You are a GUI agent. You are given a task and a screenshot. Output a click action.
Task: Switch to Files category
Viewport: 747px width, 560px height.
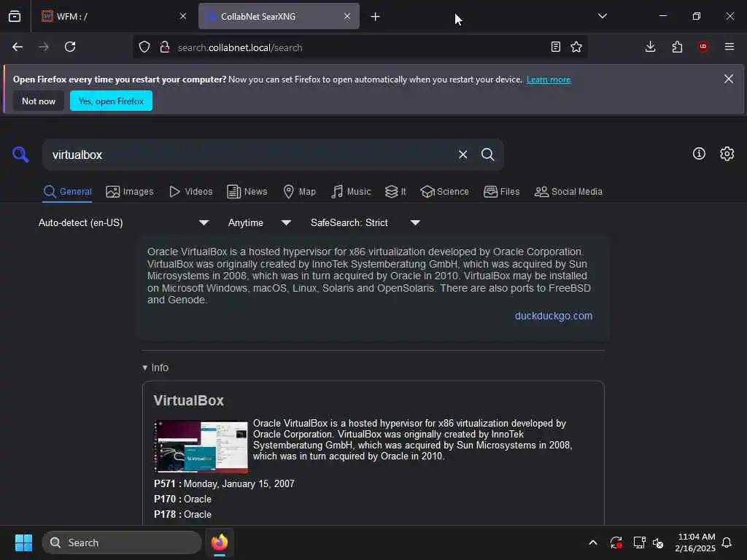502,192
